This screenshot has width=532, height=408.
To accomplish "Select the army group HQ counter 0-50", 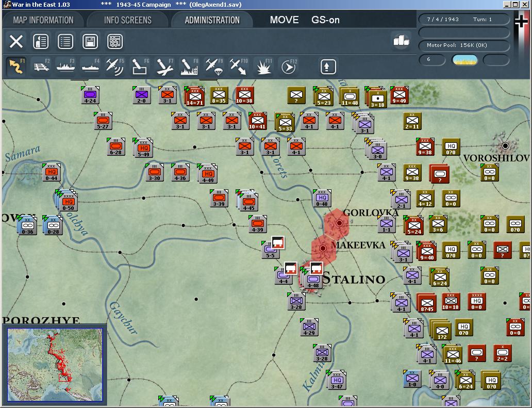I will point(68,202).
